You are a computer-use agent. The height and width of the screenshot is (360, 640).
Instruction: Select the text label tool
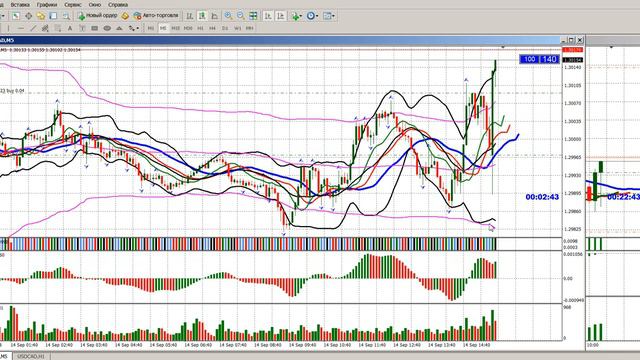click(x=82, y=28)
